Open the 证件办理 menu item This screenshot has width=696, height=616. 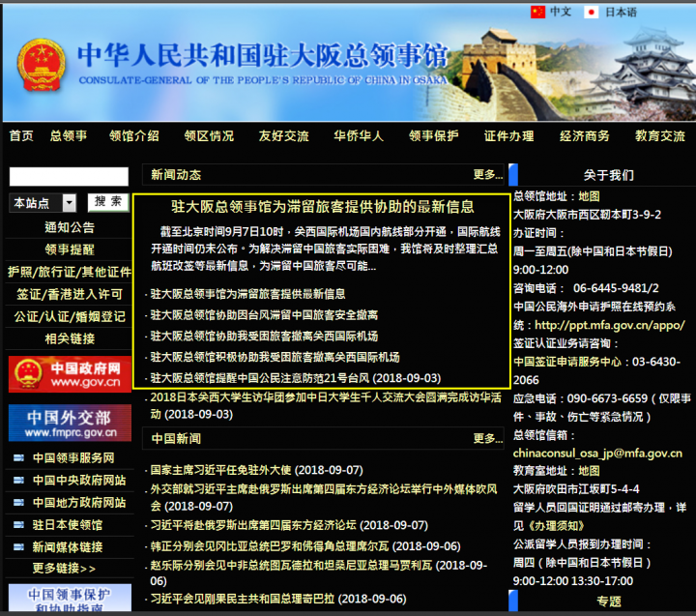click(x=509, y=136)
